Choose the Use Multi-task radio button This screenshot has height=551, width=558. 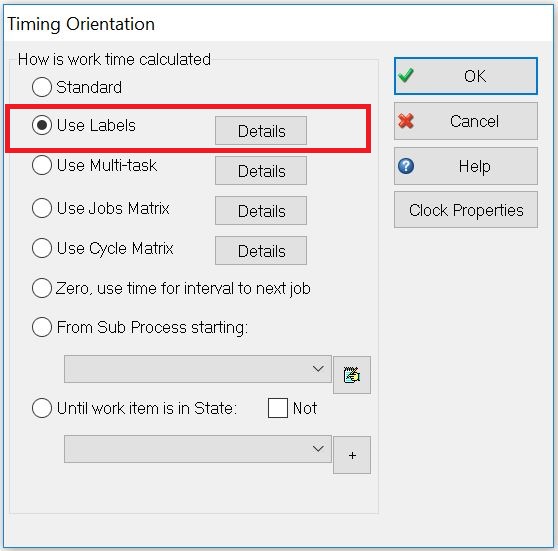pos(42,165)
